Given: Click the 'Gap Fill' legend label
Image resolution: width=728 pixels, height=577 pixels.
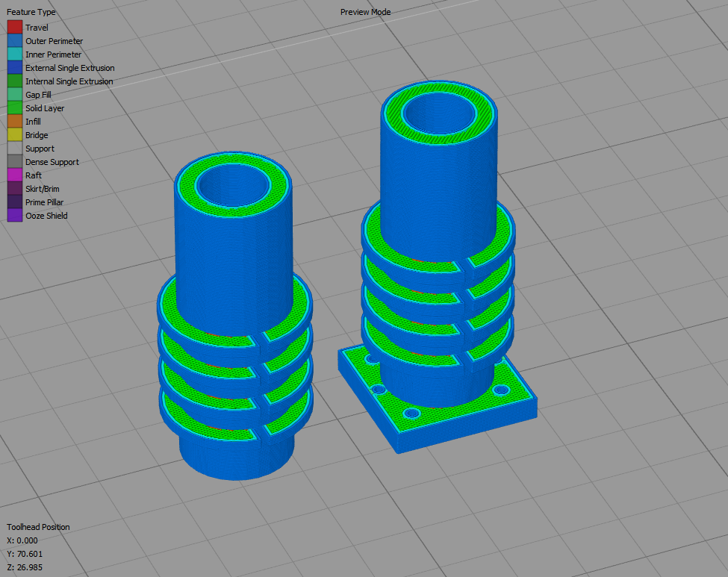Looking at the screenshot, I should (x=38, y=95).
